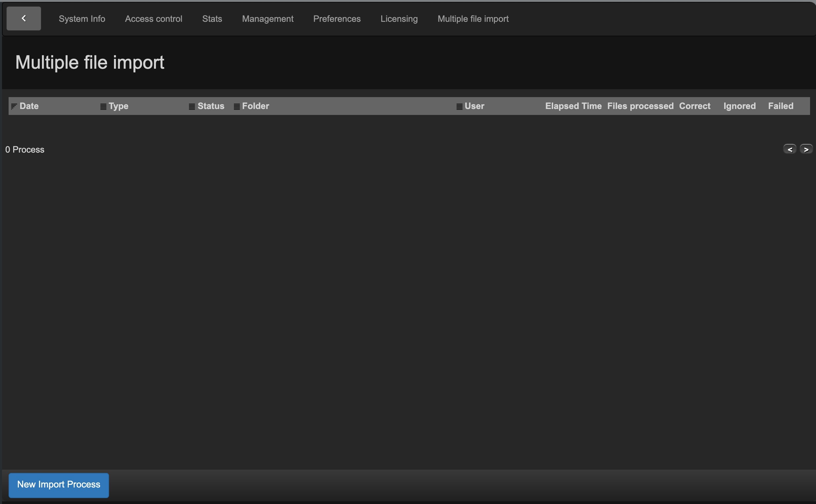Click the Failed column header
The image size is (816, 504).
tap(780, 106)
